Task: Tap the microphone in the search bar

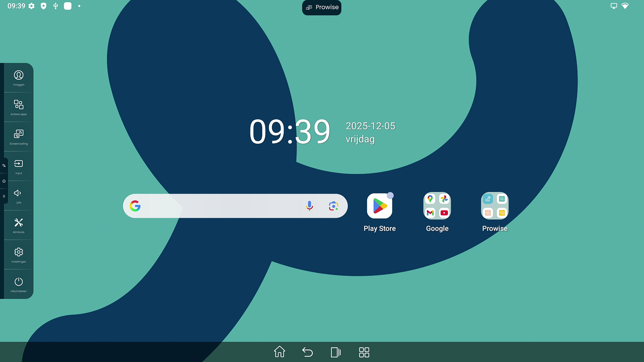Action: (309, 206)
